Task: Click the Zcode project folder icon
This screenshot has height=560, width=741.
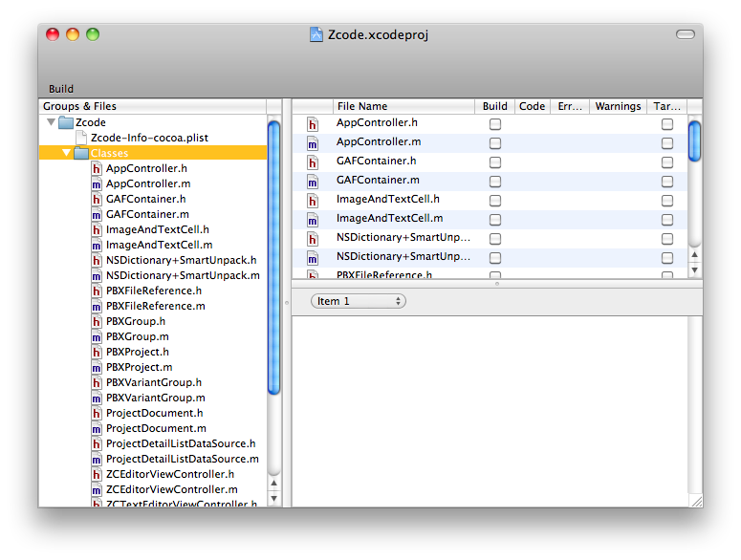Action: click(66, 122)
